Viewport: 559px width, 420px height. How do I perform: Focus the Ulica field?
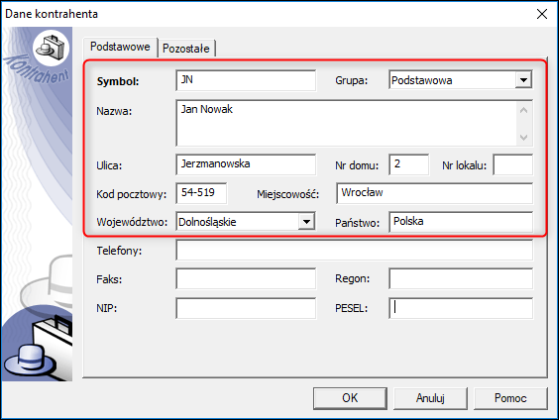click(x=246, y=164)
